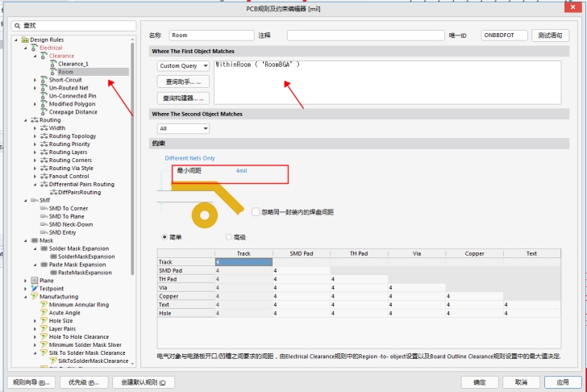Click the rule tree vertical scrollbar
This screenshot has width=587, height=392.
coord(132,159)
